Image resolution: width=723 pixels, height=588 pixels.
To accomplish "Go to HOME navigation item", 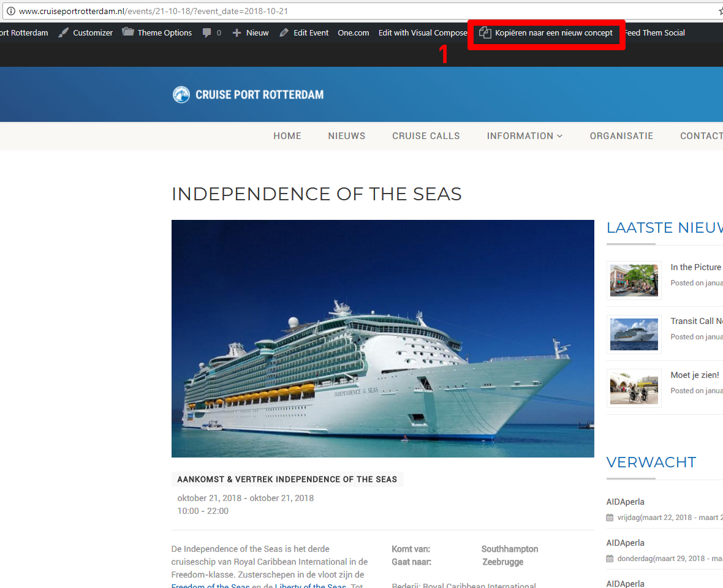I will point(287,136).
